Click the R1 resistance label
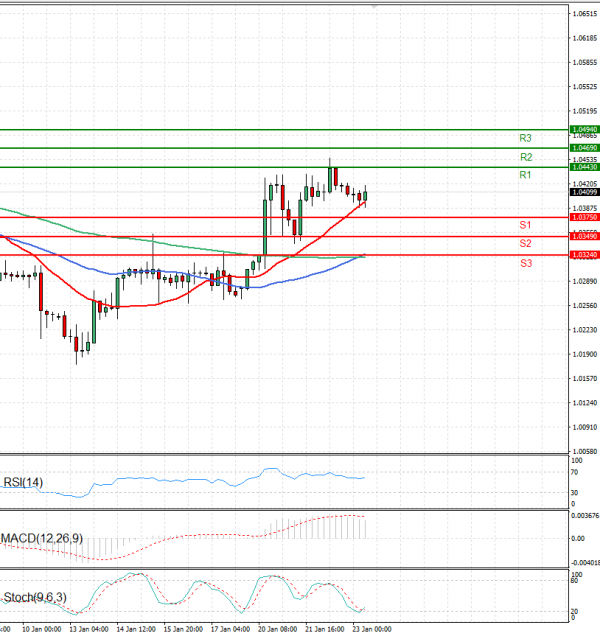 tap(525, 175)
